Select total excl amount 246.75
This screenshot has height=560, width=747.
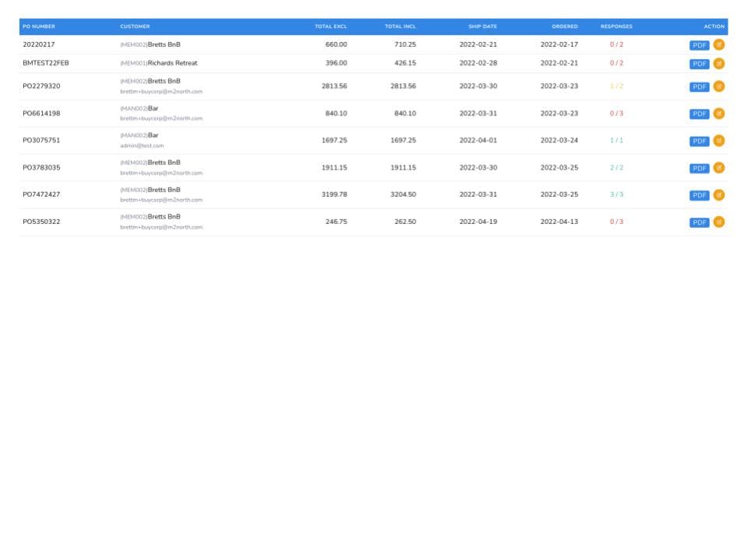click(x=336, y=222)
